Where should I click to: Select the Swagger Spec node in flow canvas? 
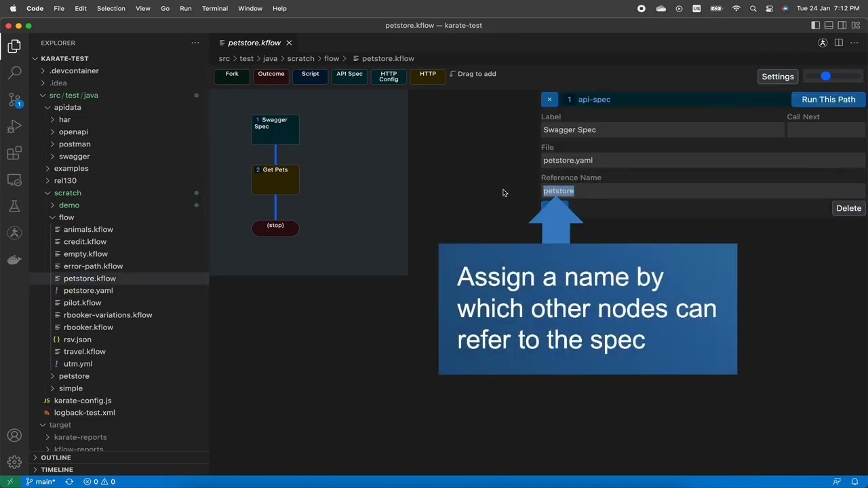[x=275, y=129]
